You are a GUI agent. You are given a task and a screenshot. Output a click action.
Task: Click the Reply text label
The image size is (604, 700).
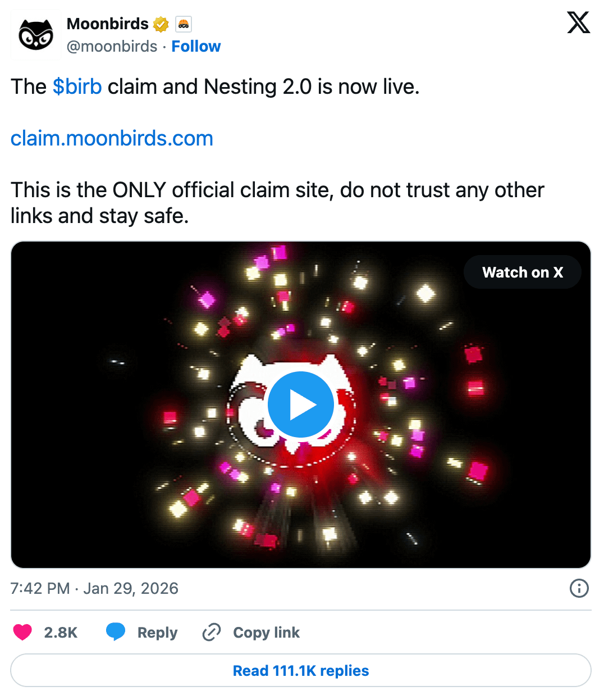[x=157, y=633]
